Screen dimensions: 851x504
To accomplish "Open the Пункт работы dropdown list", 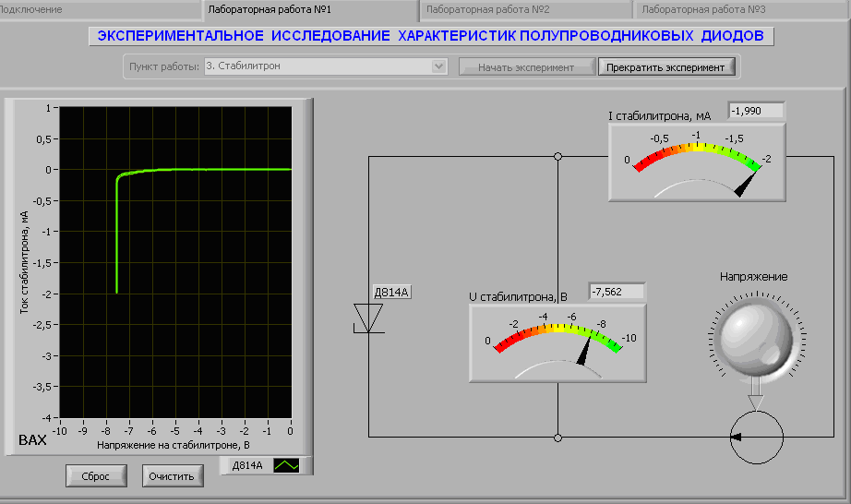I will 439,66.
